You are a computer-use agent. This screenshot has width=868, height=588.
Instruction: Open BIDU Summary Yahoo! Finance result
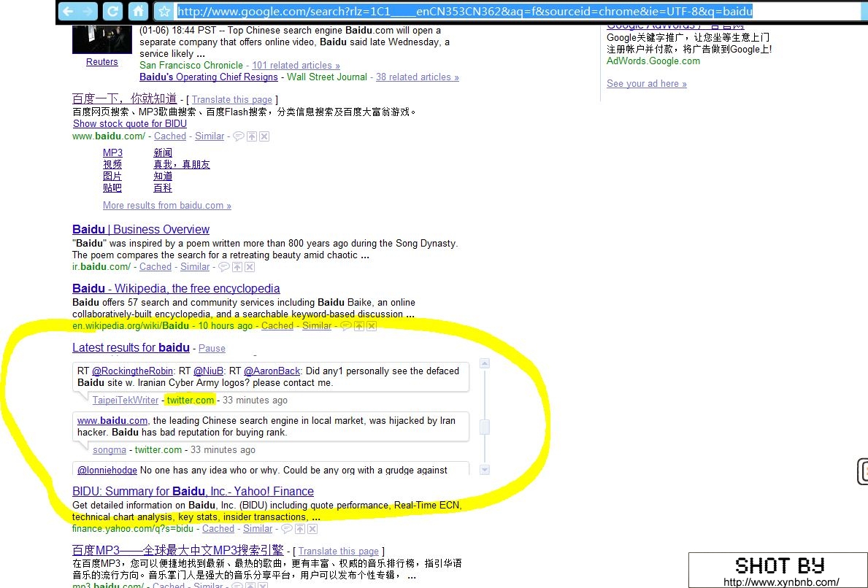193,491
